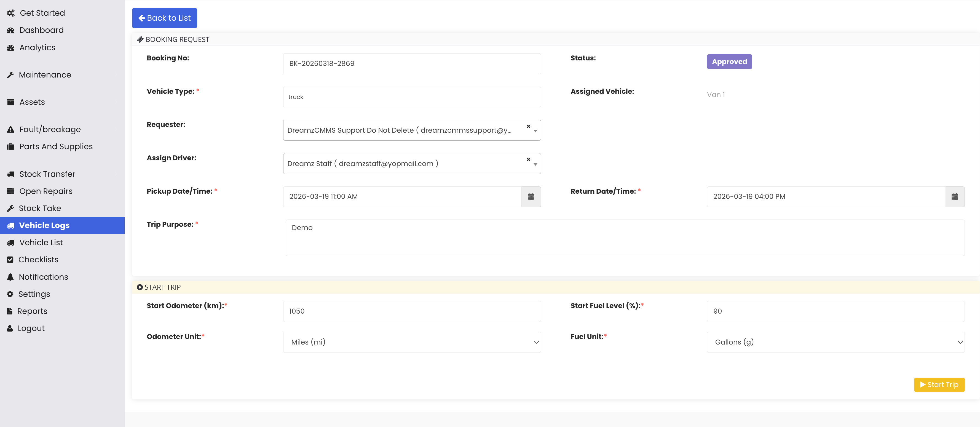Open the Pickup Date/Time calendar icon
The image size is (980, 427).
click(531, 197)
